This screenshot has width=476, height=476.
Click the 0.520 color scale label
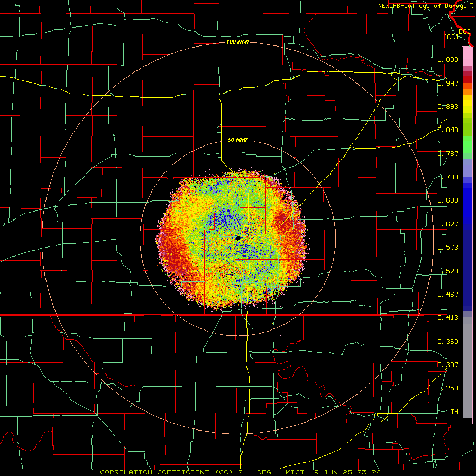(x=448, y=271)
